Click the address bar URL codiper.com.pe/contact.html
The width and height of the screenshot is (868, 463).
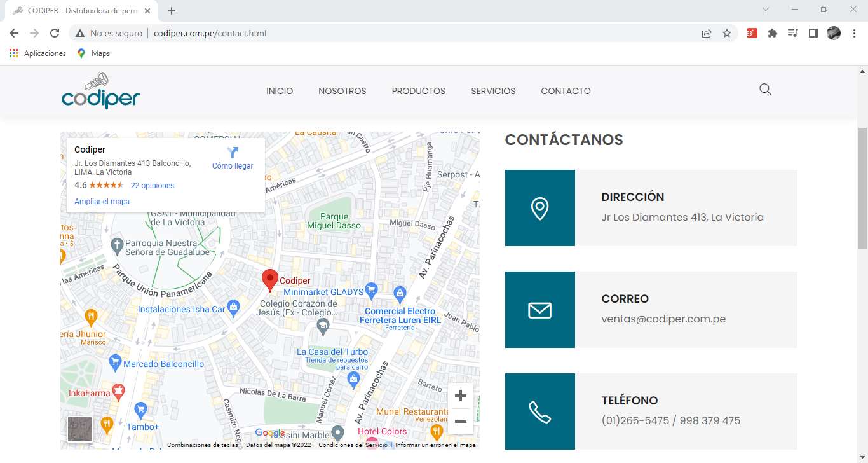pyautogui.click(x=210, y=33)
